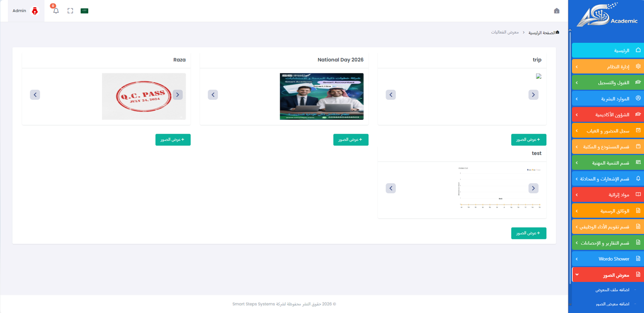Open the Admin user avatar
The width and height of the screenshot is (644, 313).
35,11
